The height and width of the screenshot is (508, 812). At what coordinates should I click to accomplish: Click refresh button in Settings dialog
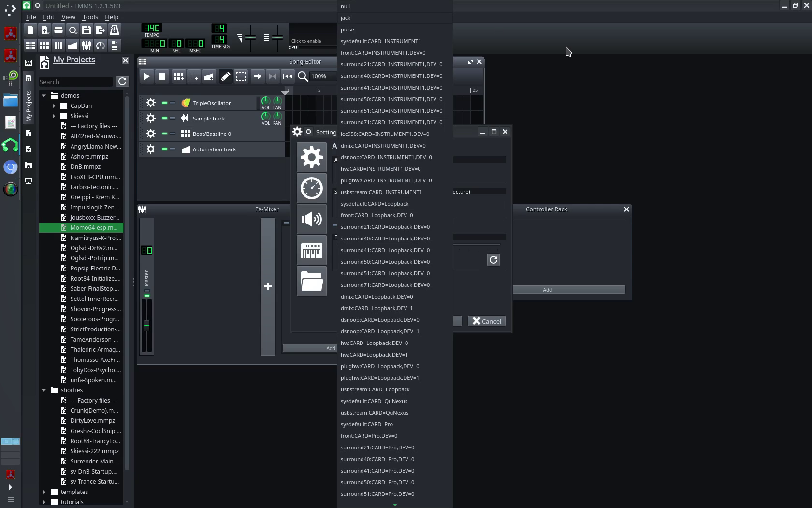tap(493, 260)
